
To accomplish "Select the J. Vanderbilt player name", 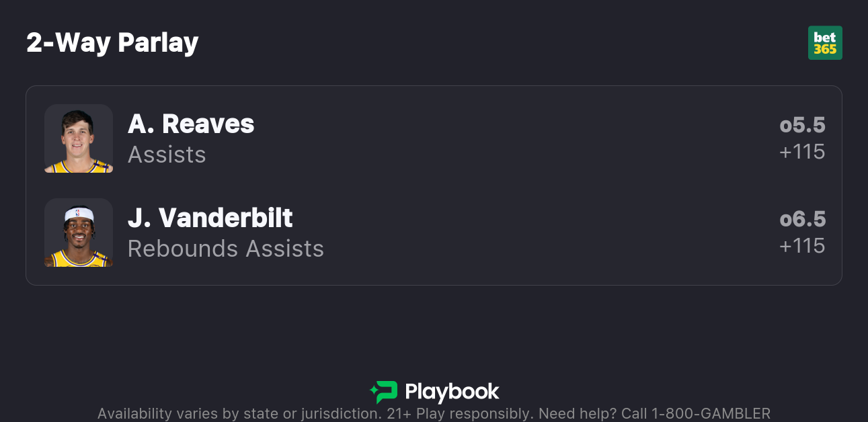I will 210,218.
